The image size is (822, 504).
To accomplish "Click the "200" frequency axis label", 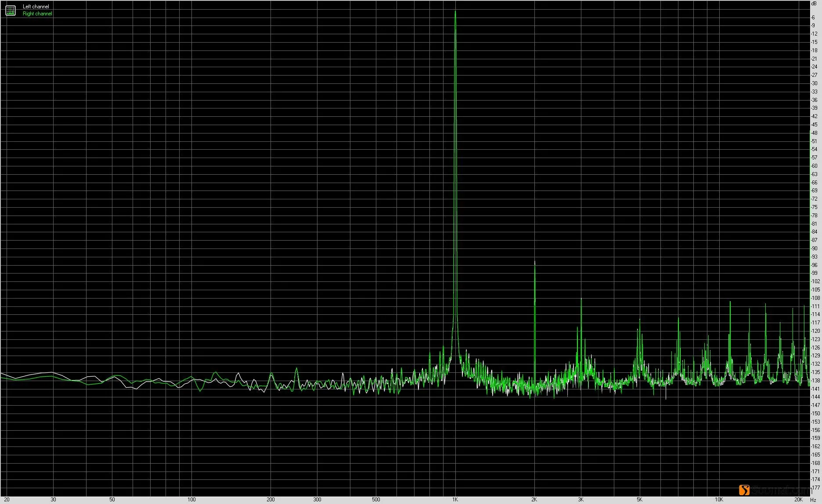I will tap(271, 500).
